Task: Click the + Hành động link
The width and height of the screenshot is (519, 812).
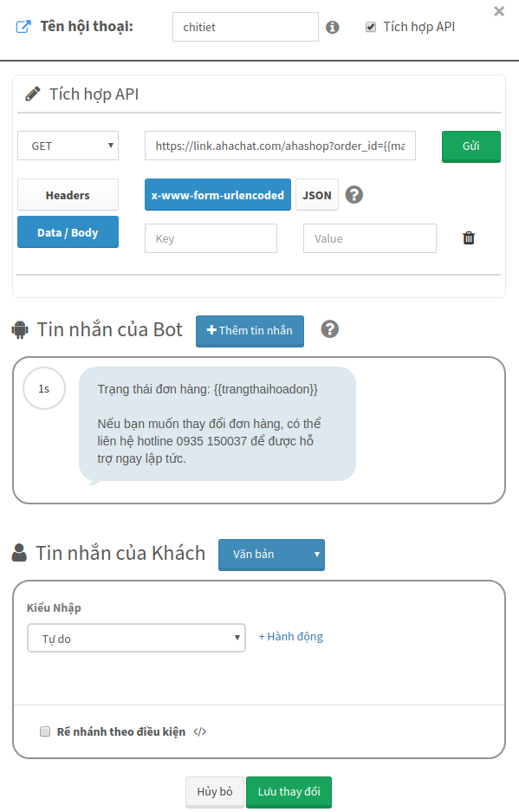Action: 290,636
